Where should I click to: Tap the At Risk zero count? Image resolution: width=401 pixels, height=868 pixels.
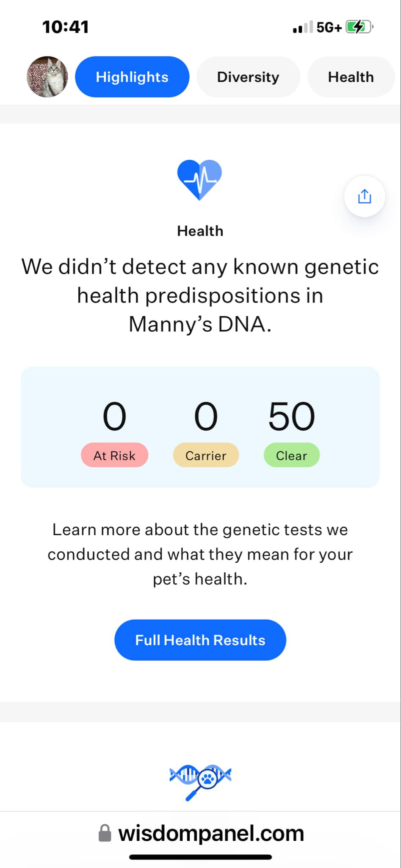[x=114, y=417]
